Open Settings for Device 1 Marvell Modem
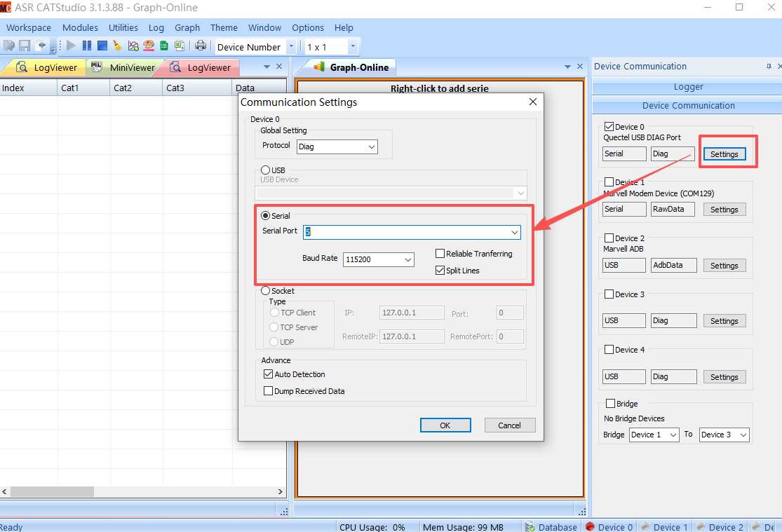Viewport: 782px width, 532px height. click(724, 210)
